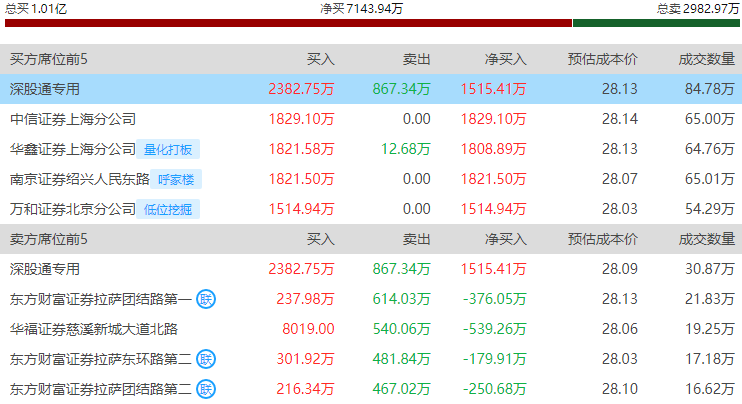Click the 联 icon beside 东方财富证券拉萨团结路第一
Screen dimensions: 742x404
click(206, 299)
